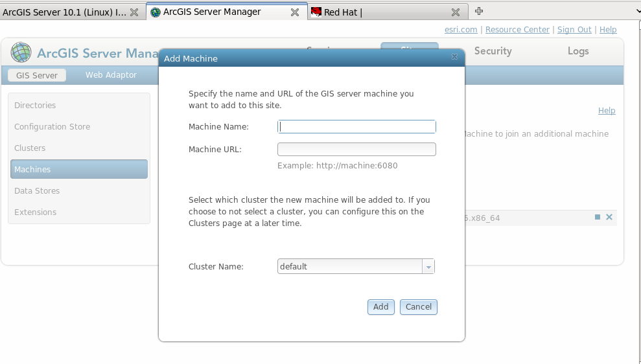Open the Cluster Name dropdown arrow

click(428, 267)
